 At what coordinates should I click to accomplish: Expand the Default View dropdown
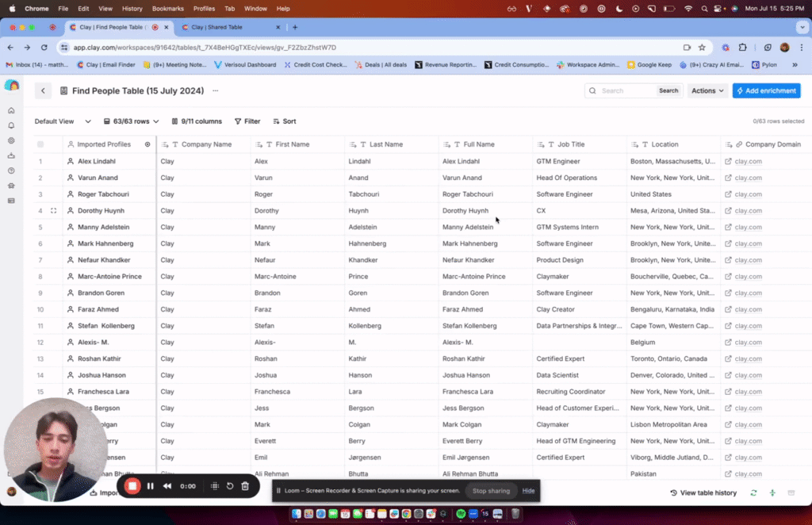pos(59,121)
